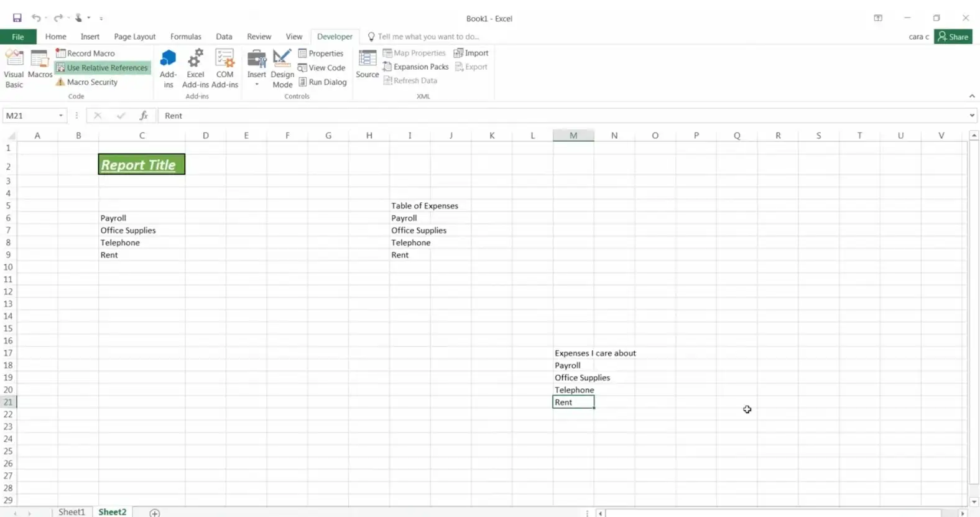Open the XML Source pane
Image resolution: width=980 pixels, height=517 pixels.
coord(367,65)
